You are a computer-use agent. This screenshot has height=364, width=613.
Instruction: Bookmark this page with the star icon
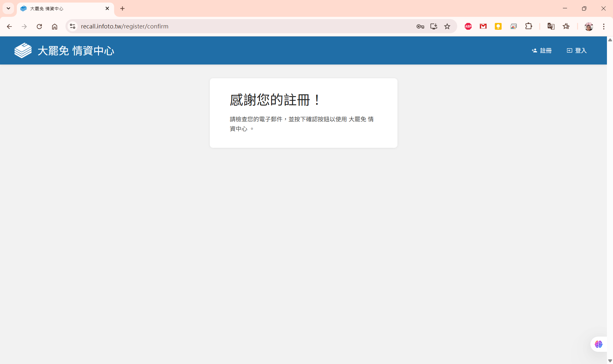coord(447,27)
